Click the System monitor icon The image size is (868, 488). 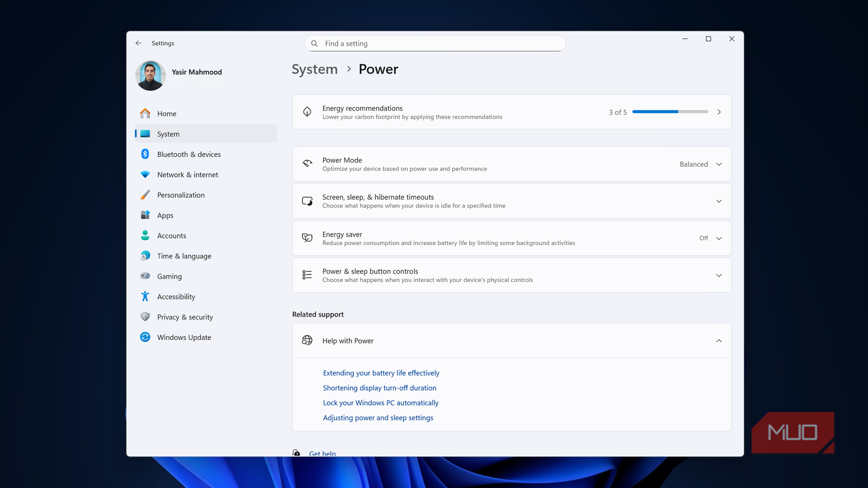(145, 134)
